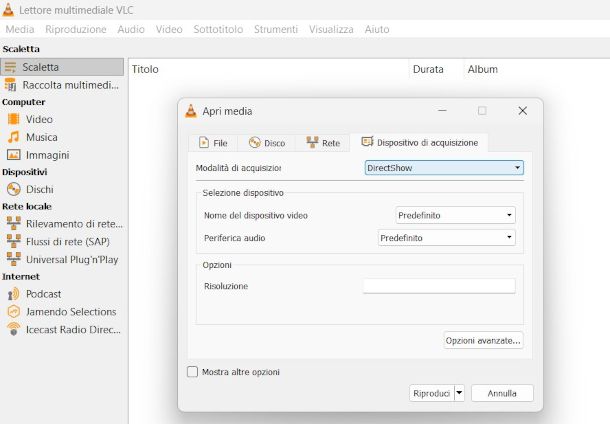
Task: Click the Rete tab's network icon
Action: (x=312, y=142)
